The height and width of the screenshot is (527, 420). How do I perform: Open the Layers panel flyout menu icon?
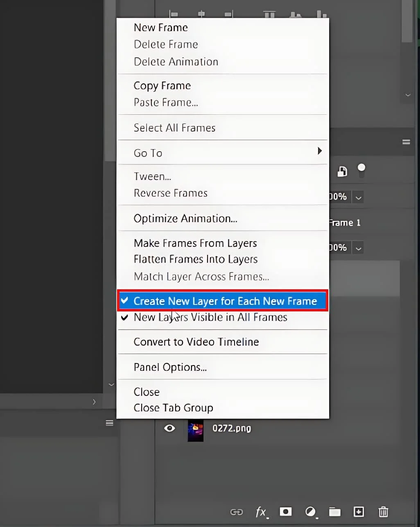tap(406, 142)
